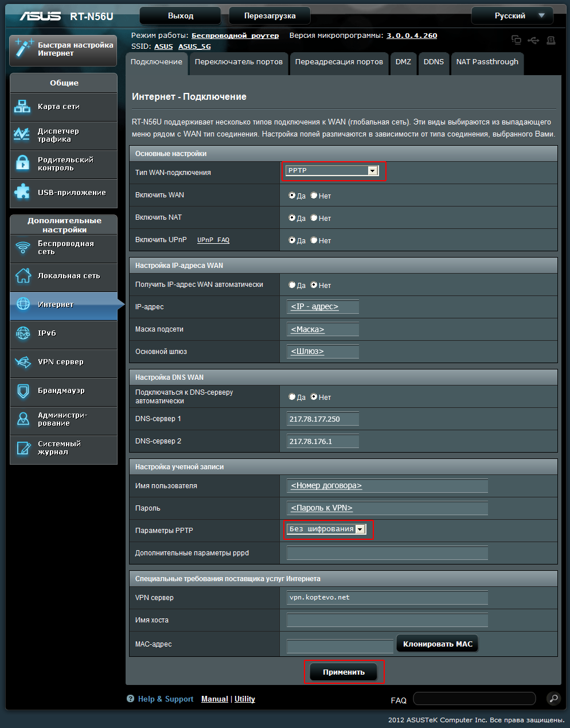The image size is (570, 728).
Task: Click the printer status icon in header
Action: (551, 40)
